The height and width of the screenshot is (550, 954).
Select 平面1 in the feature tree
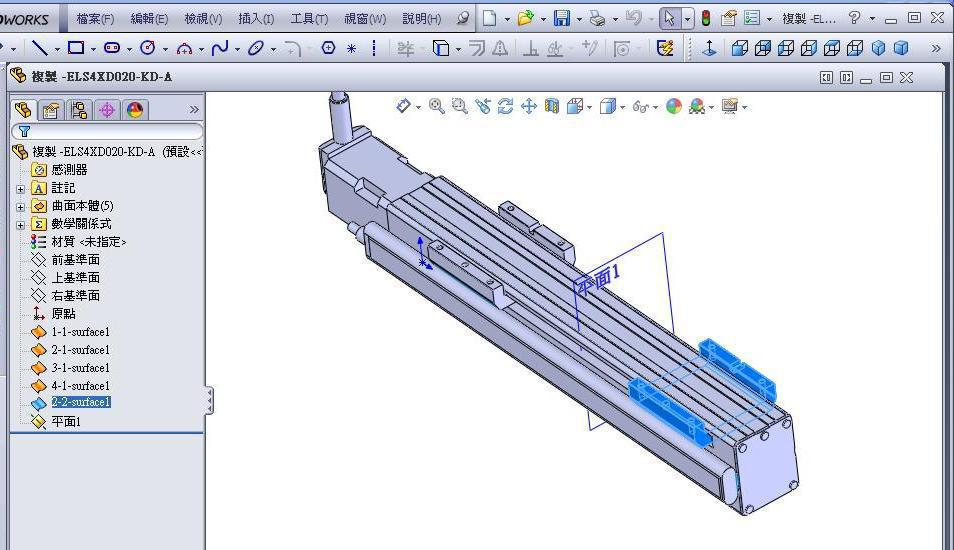pyautogui.click(x=66, y=422)
